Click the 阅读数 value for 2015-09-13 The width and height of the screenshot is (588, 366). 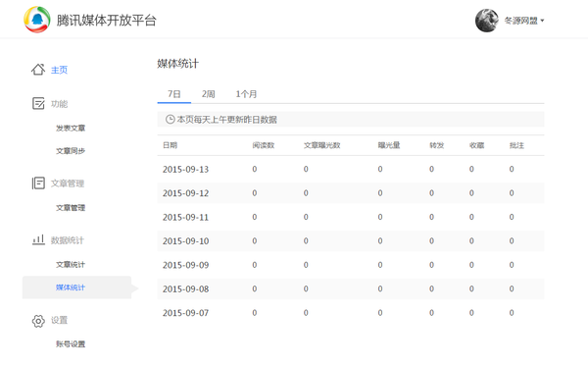(x=255, y=170)
